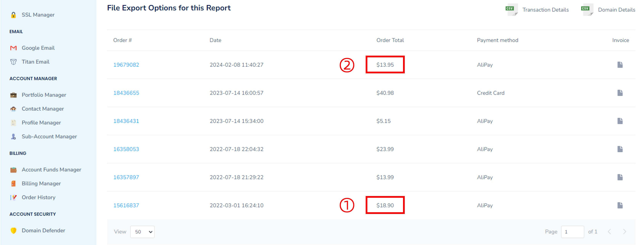The height and width of the screenshot is (245, 644).
Task: Open Order History in the sidebar
Action: 39,197
